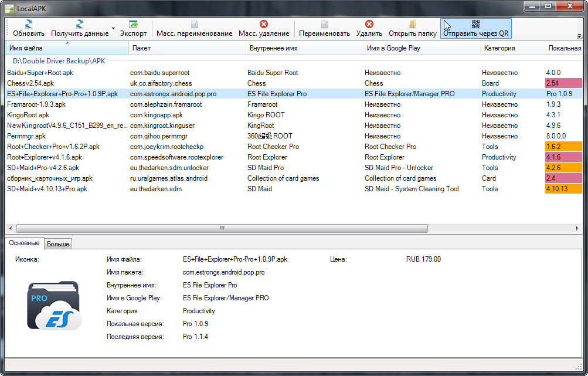Select the Chessv2.54.apk file
The height and width of the screenshot is (376, 588).
[x=30, y=83]
